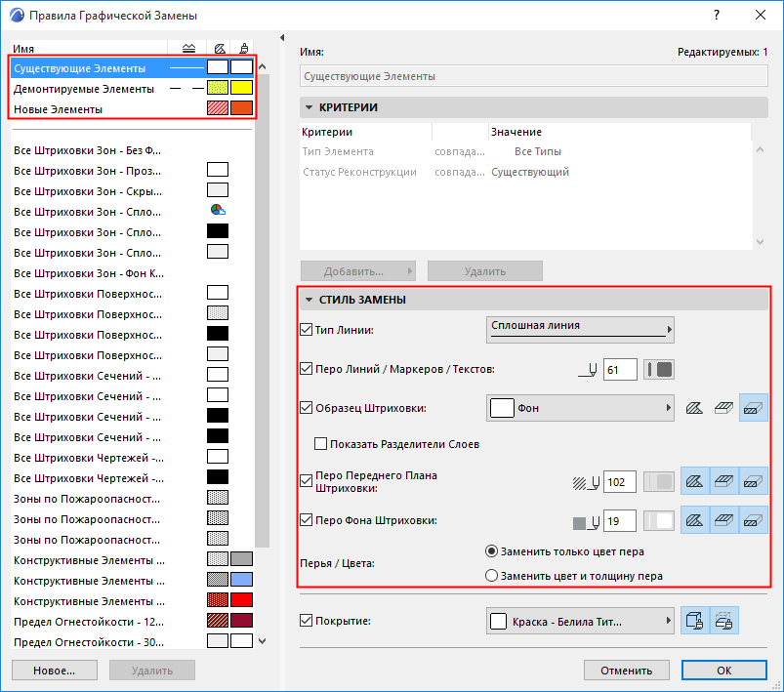Screen dimensions: 784x692
Task: Click the criteria list scroll up arrow
Action: tap(760, 149)
